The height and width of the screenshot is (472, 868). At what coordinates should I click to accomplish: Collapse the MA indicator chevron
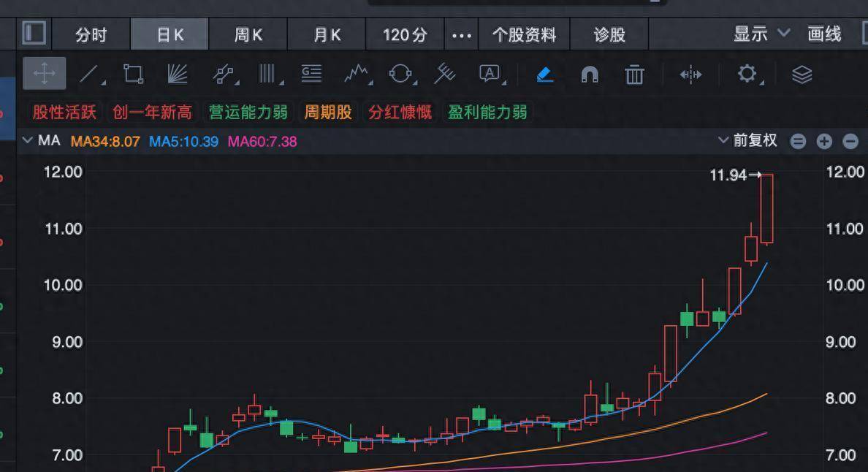pos(27,140)
